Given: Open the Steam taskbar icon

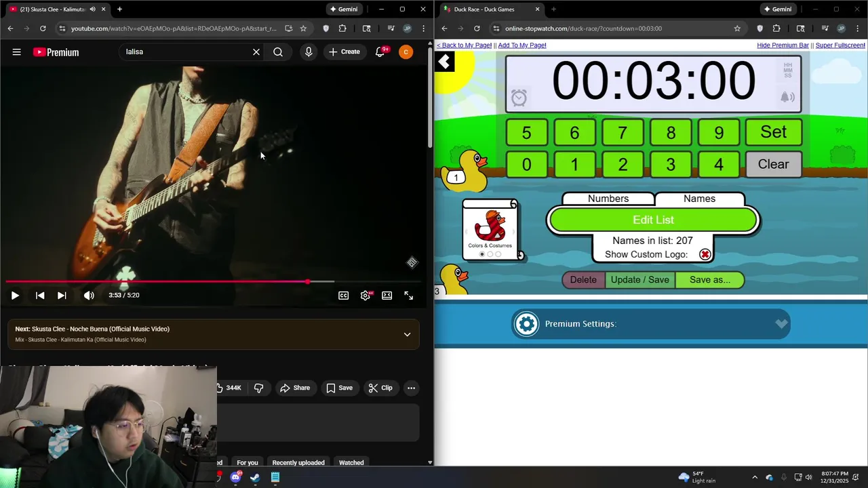Looking at the screenshot, I should click(x=255, y=477).
